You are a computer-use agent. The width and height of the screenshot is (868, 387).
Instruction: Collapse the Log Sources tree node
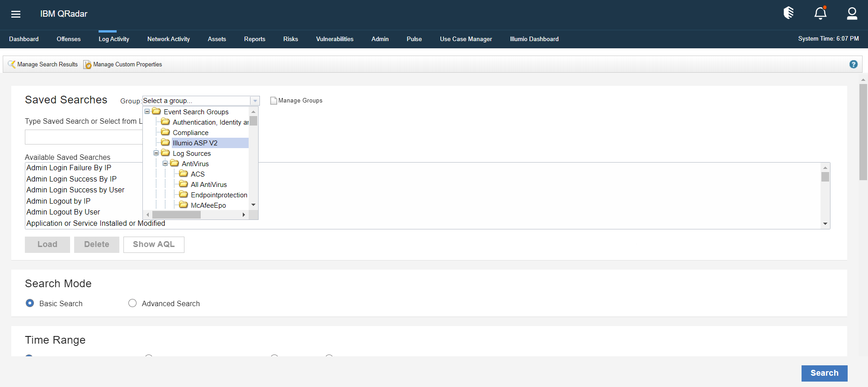156,153
